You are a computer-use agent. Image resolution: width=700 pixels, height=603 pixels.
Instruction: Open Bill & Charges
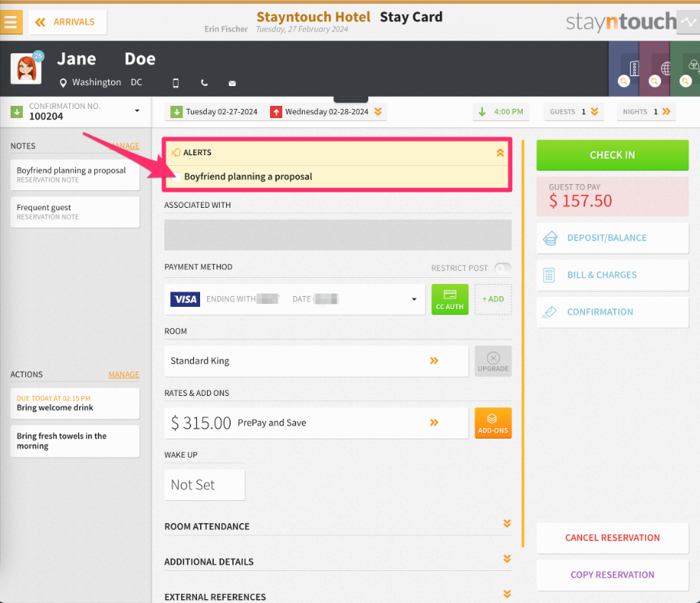point(612,275)
